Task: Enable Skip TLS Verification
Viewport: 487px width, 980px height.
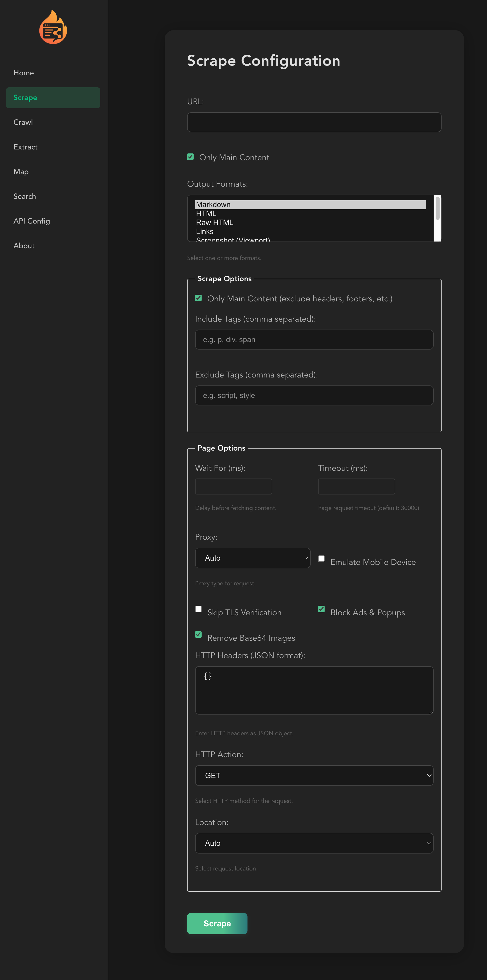Action: pyautogui.click(x=198, y=609)
